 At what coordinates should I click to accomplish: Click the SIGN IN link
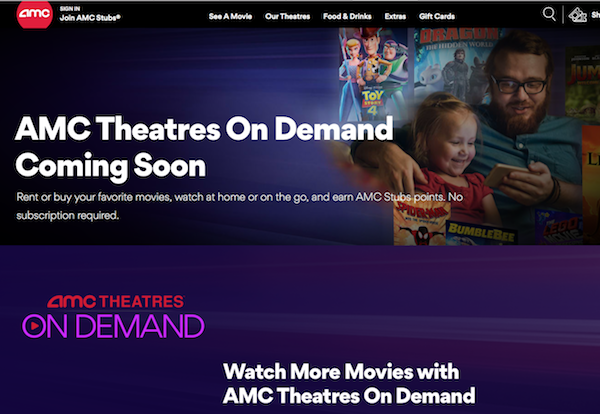70,8
